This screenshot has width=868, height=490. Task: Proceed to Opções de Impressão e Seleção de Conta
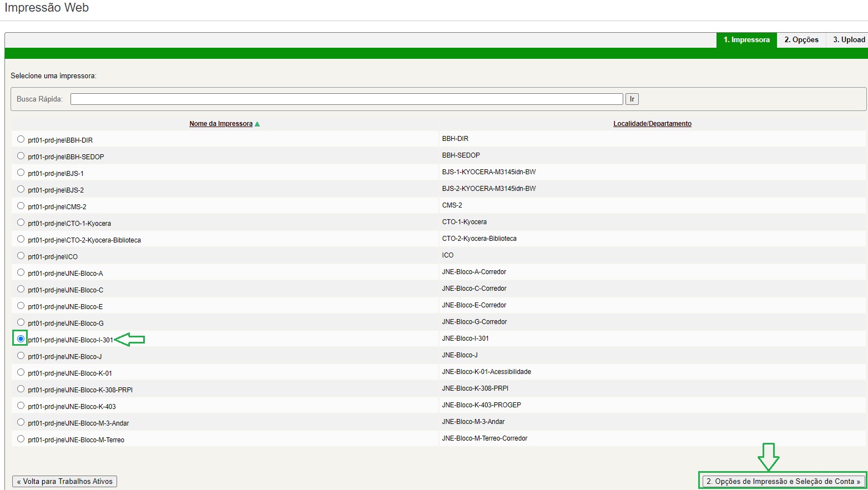[783, 481]
